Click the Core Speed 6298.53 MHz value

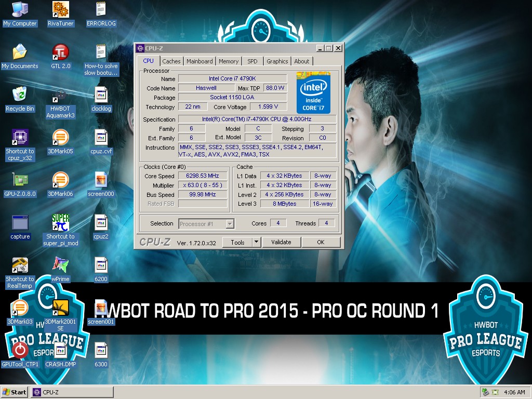point(203,176)
